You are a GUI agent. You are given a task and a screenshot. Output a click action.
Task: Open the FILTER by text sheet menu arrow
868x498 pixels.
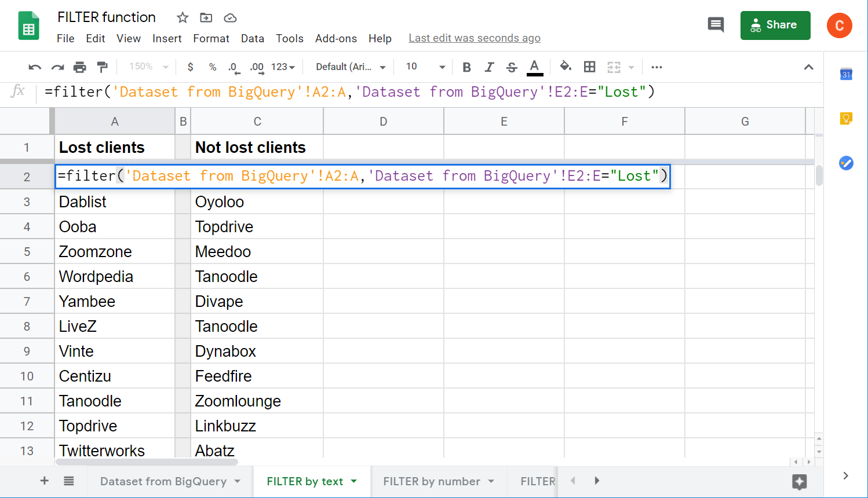(x=353, y=481)
